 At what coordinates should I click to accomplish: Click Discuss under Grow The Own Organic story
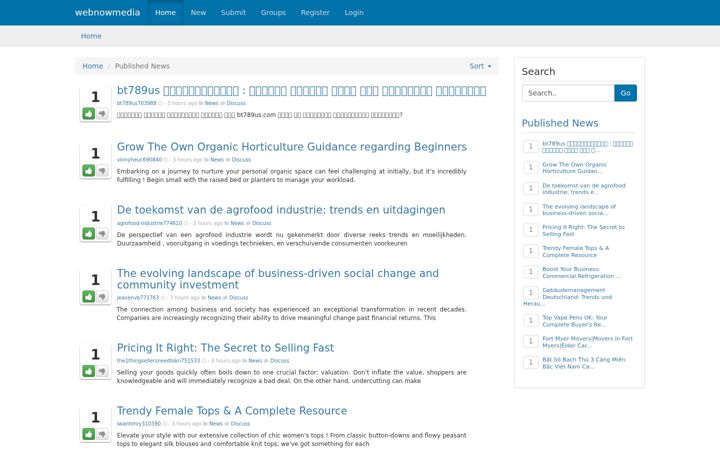241,160
